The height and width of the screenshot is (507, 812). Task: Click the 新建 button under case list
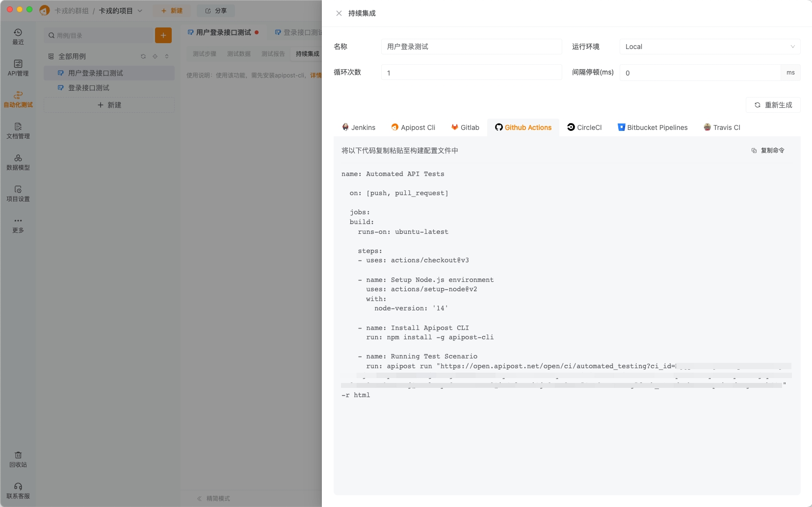coord(109,105)
